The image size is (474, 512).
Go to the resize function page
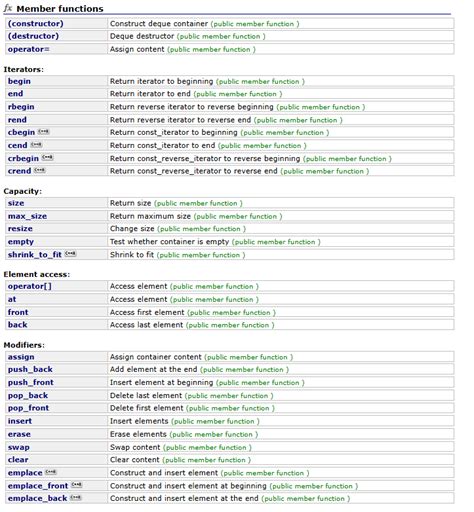20,229
